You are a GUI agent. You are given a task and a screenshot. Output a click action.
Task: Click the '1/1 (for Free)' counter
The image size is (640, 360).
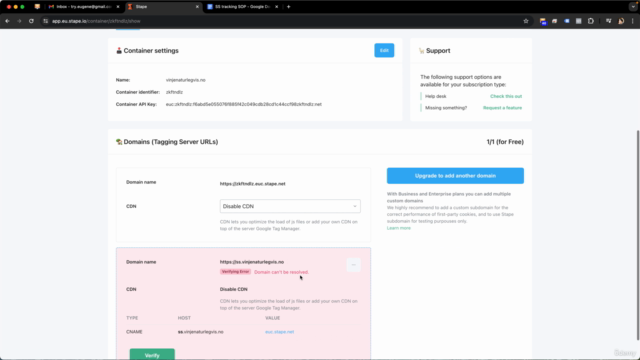[x=505, y=142]
